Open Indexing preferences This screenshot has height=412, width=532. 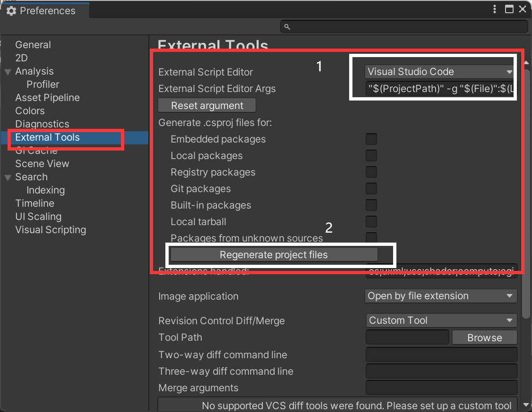45,190
